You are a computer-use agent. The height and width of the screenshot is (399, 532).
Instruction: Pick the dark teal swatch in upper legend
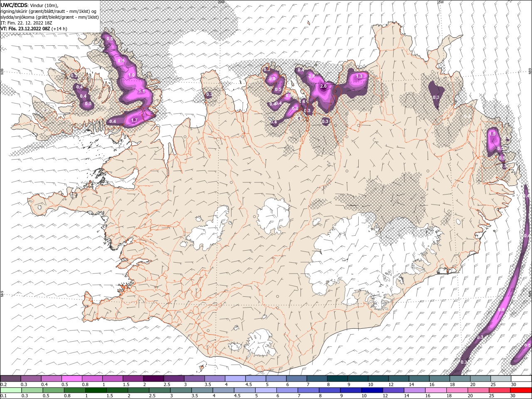[337, 379]
